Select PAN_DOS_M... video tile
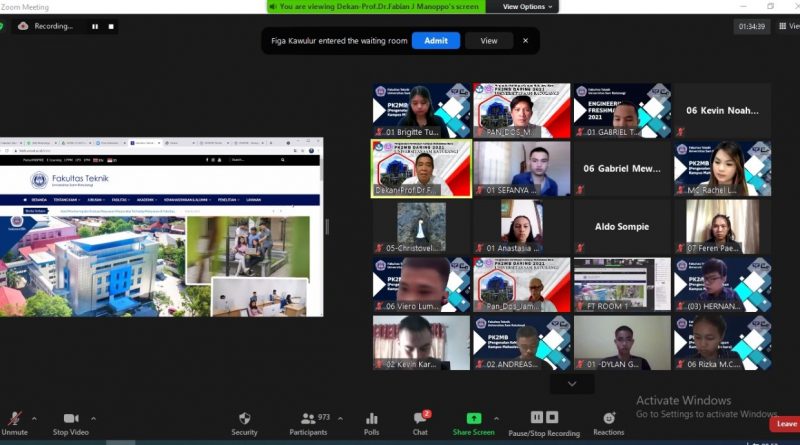This screenshot has width=800, height=445. (x=521, y=110)
